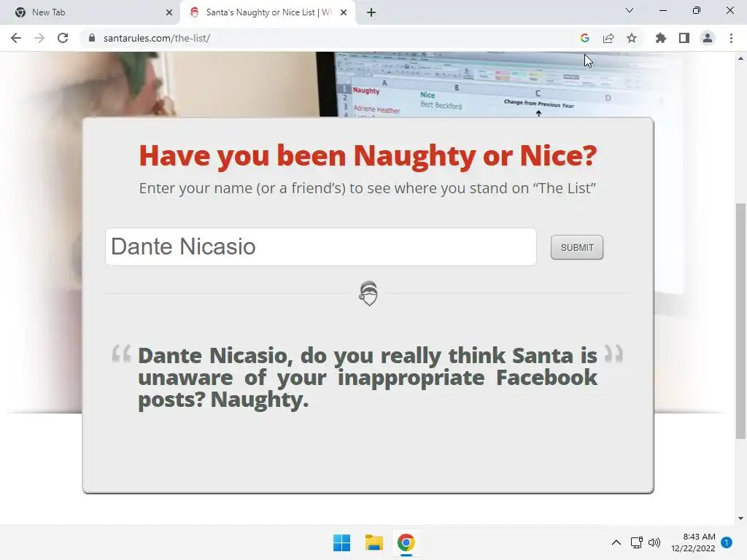Submit the name with the SUBMIT button
This screenshot has height=560, width=747.
click(577, 247)
